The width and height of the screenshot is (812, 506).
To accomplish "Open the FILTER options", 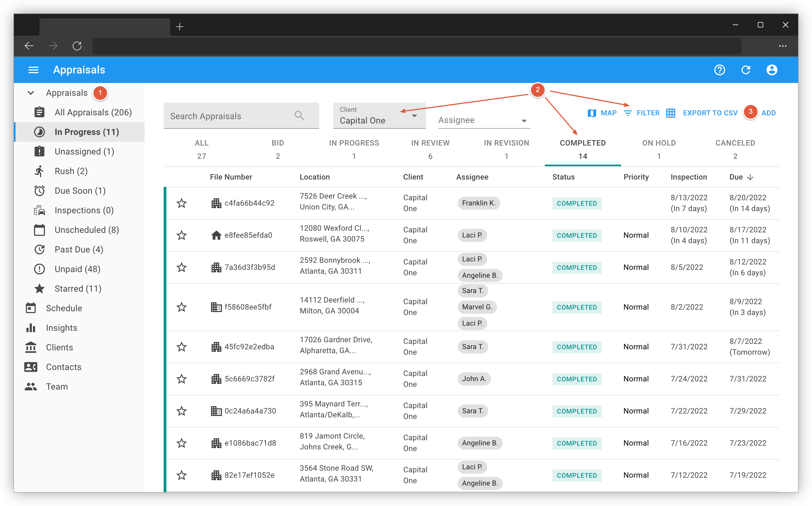I will pyautogui.click(x=642, y=113).
